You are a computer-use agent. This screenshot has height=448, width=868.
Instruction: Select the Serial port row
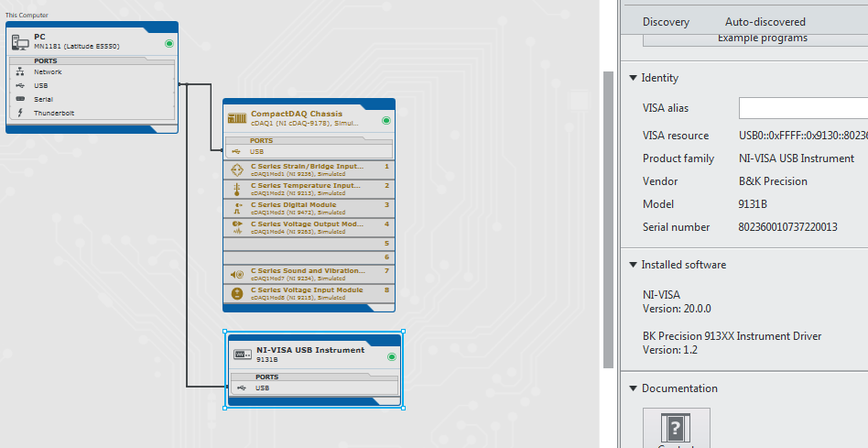click(92, 99)
